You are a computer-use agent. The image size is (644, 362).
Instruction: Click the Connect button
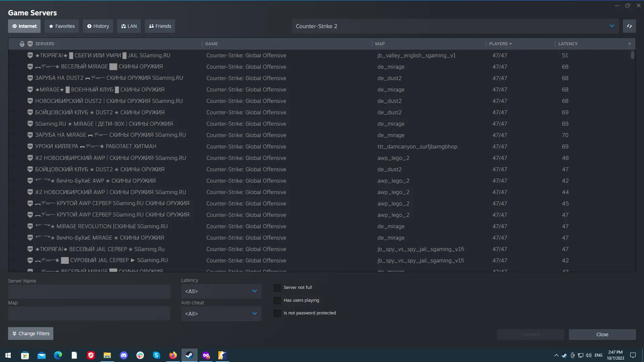click(531, 335)
